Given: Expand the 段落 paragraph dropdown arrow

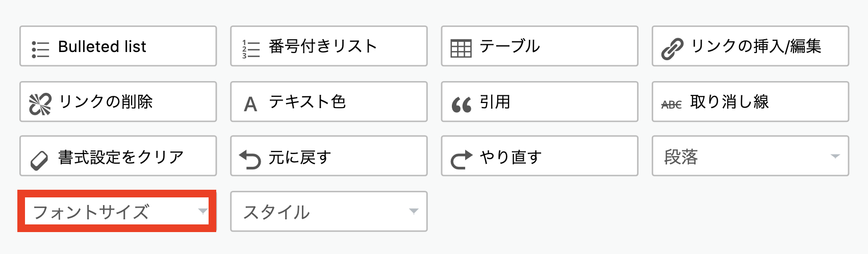Looking at the screenshot, I should [x=835, y=157].
